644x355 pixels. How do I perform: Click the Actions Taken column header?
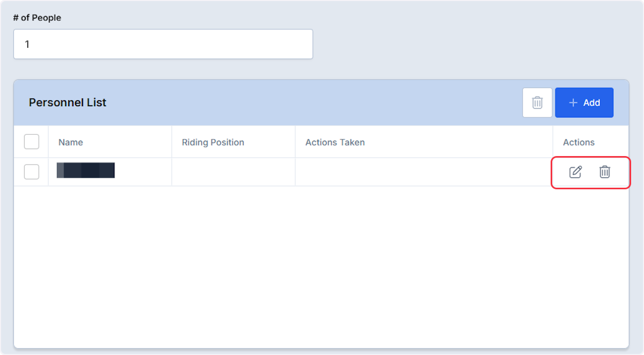[x=335, y=142]
